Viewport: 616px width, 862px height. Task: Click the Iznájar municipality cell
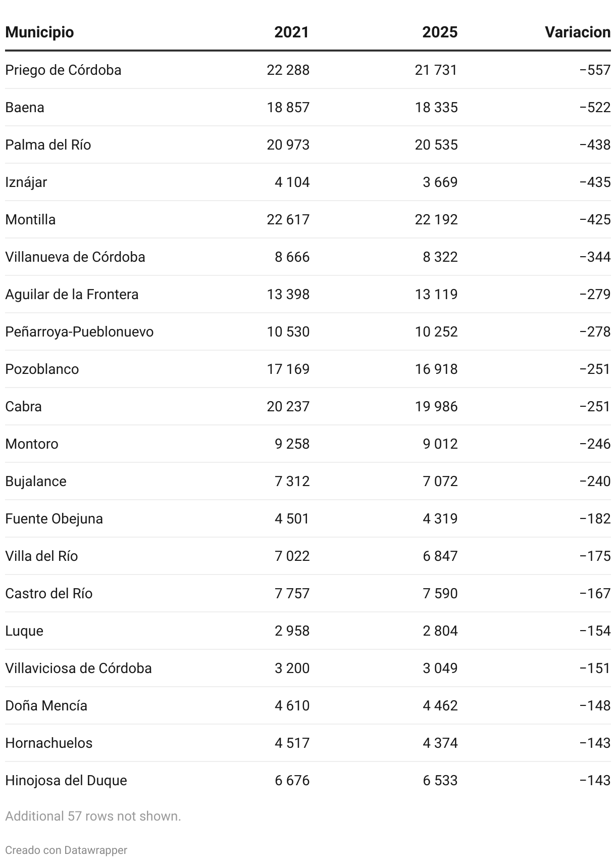tap(26, 182)
